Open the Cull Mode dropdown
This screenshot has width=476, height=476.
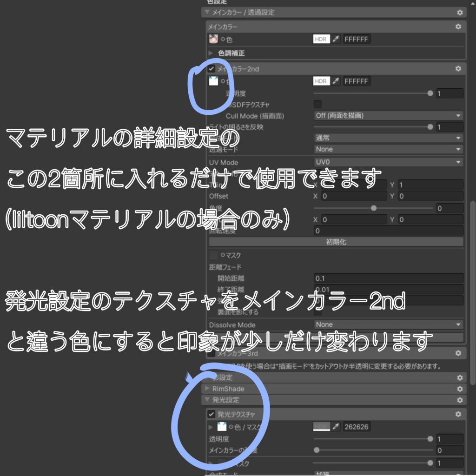click(386, 116)
